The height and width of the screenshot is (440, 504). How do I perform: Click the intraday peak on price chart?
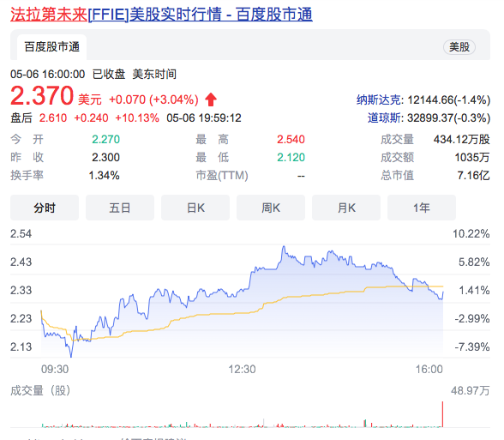click(x=284, y=247)
